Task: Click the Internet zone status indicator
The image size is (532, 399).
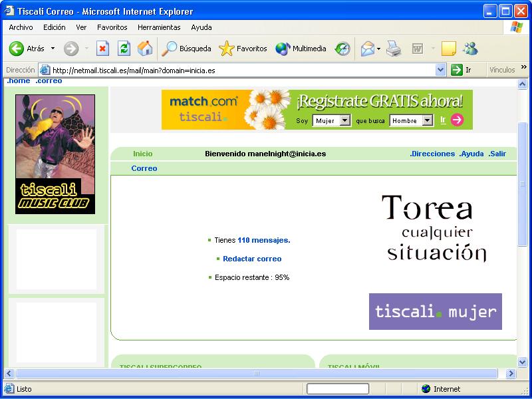Action: coord(441,389)
